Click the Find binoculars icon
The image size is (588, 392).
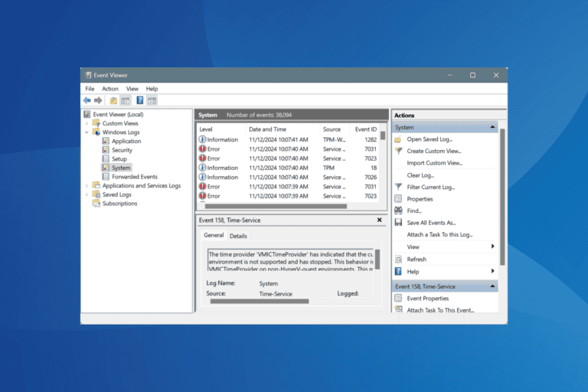click(398, 211)
